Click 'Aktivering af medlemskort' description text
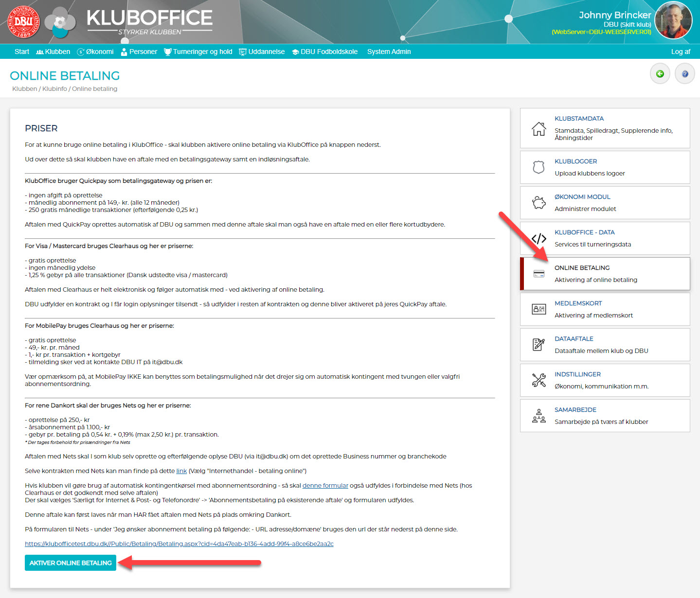Screen dimensions: 700x598 tap(593, 315)
